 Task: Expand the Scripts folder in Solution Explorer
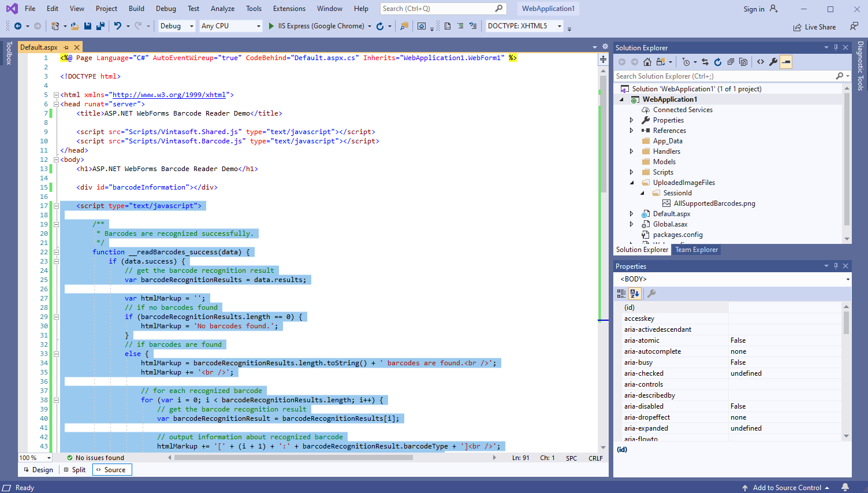point(631,172)
